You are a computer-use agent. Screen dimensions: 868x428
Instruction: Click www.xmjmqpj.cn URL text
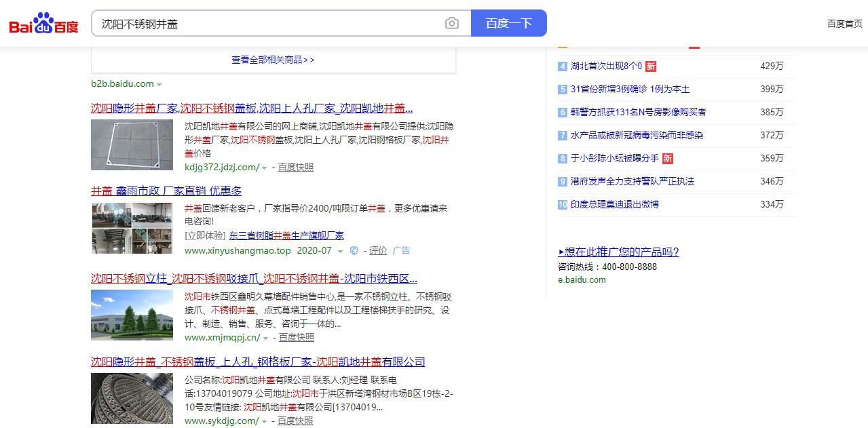(223, 337)
